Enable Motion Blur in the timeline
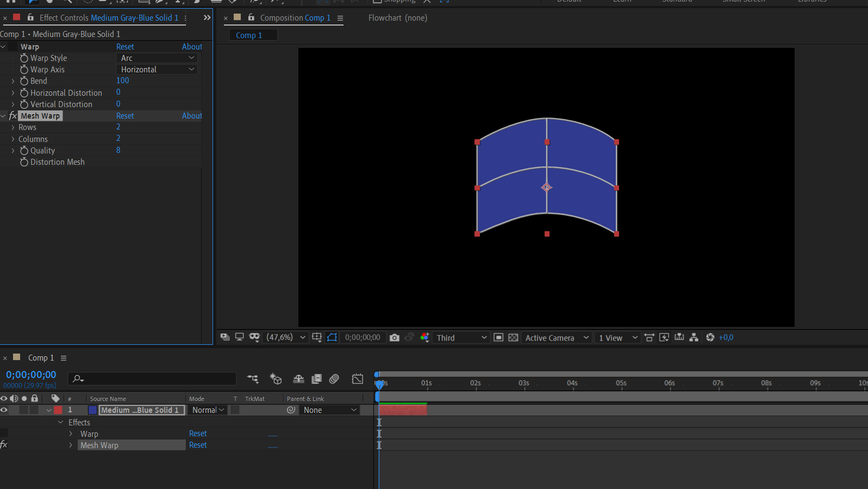Image resolution: width=868 pixels, height=489 pixels. [x=334, y=379]
